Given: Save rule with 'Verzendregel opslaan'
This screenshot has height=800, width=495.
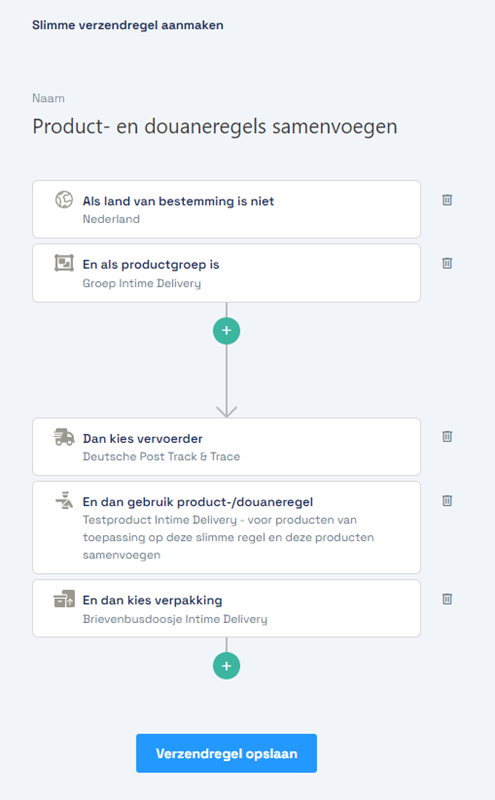Looking at the screenshot, I should point(227,753).
